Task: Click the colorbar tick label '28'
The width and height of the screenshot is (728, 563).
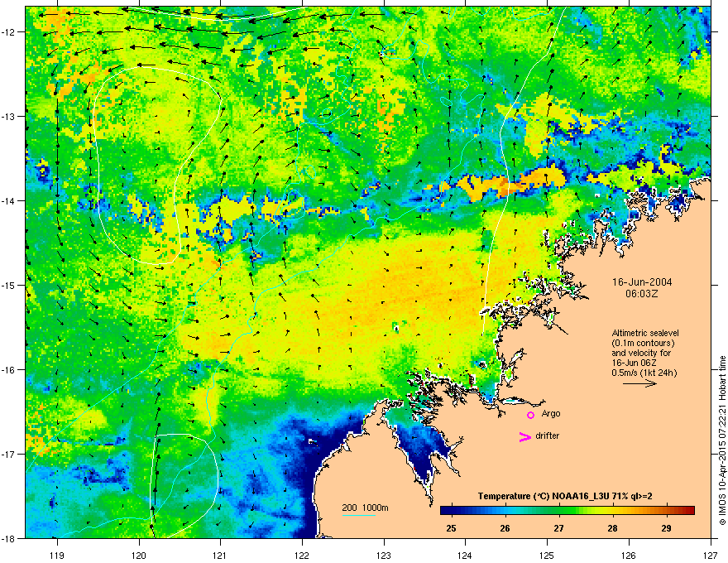Action: [x=612, y=528]
